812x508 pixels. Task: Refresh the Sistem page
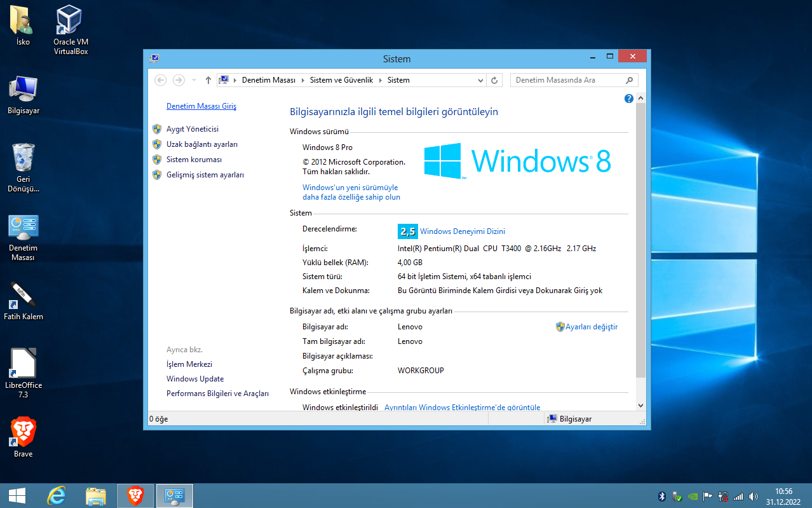495,80
